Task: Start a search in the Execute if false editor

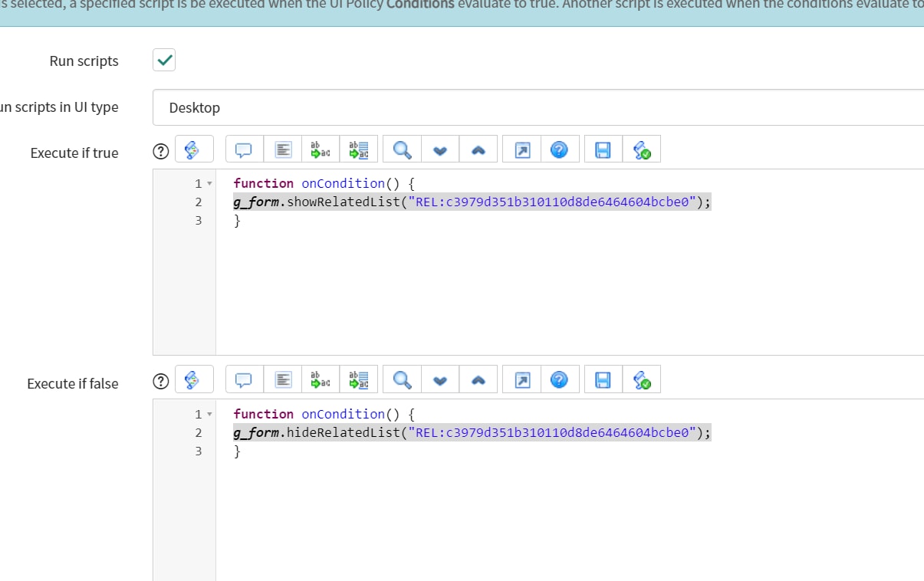Action: point(400,379)
